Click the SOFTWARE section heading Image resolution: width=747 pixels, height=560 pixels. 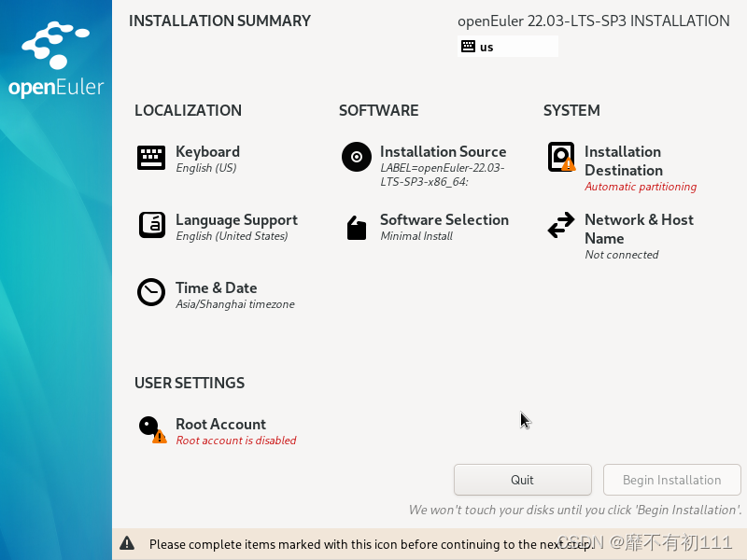[x=379, y=110]
